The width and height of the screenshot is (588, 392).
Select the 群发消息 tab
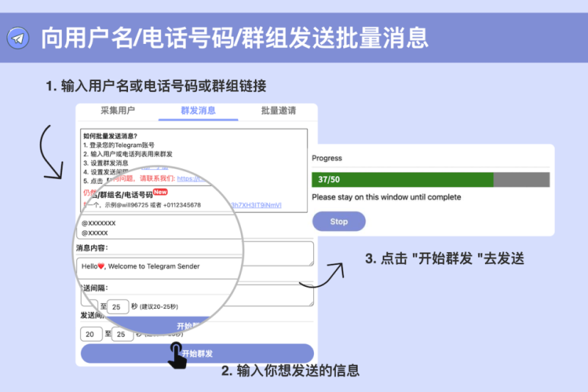tap(198, 110)
